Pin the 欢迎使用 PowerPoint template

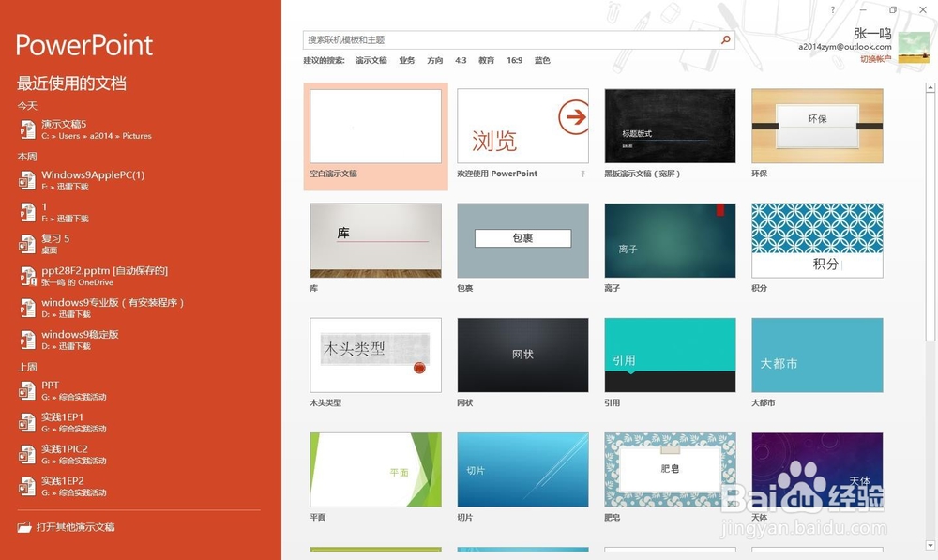(x=582, y=174)
